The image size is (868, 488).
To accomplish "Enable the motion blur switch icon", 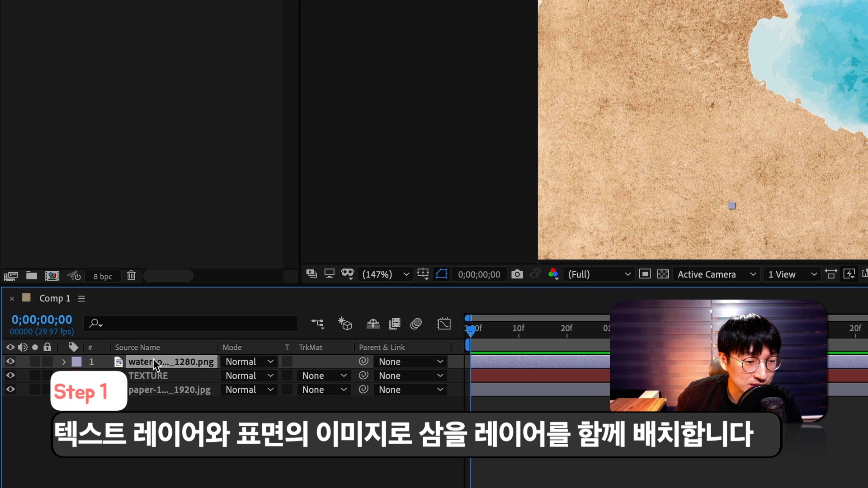I will point(416,324).
